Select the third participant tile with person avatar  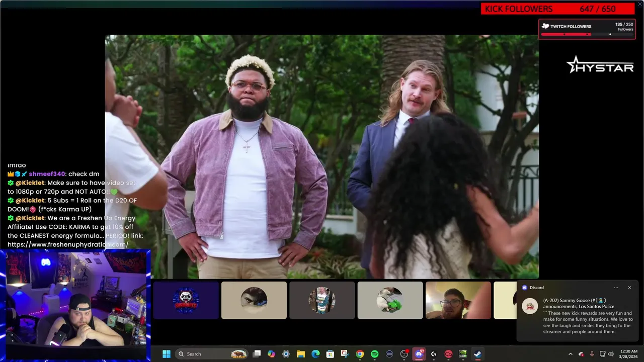322,300
